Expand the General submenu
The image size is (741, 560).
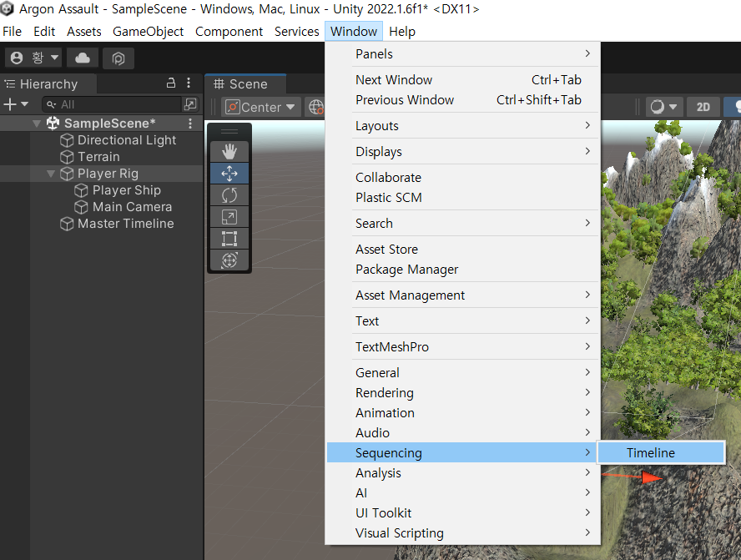462,373
